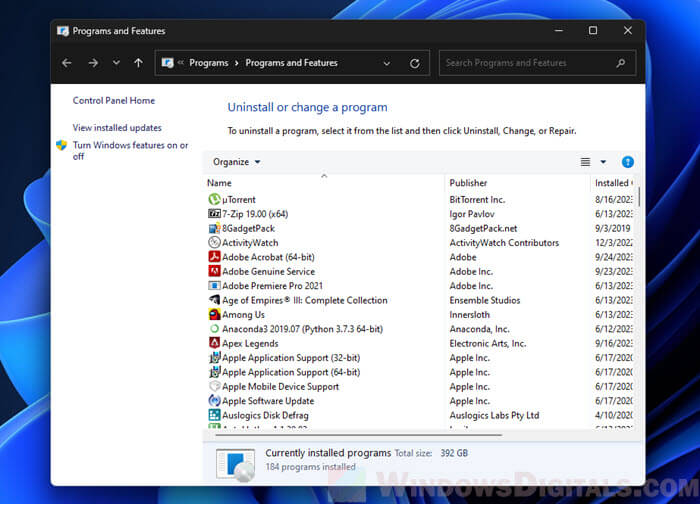This screenshot has width=700, height=505.
Task: Open the recent locations chevron
Action: pyautogui.click(x=116, y=63)
